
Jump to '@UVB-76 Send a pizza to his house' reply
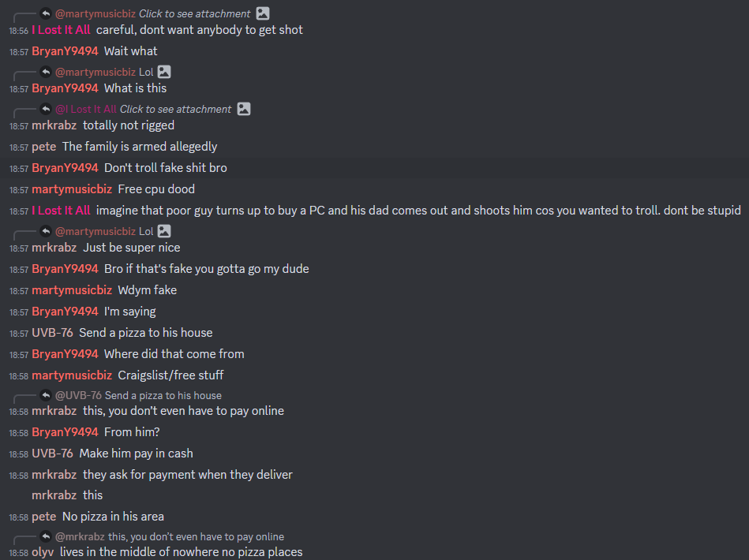[139, 395]
